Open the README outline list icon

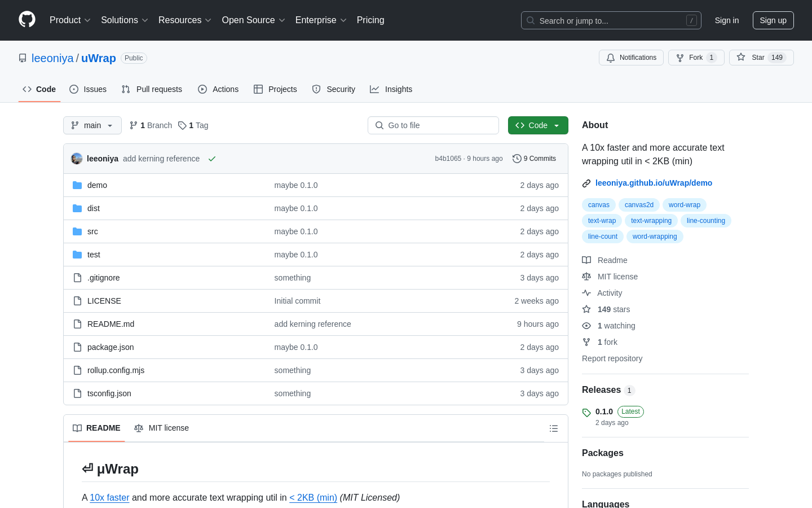pyautogui.click(x=554, y=428)
